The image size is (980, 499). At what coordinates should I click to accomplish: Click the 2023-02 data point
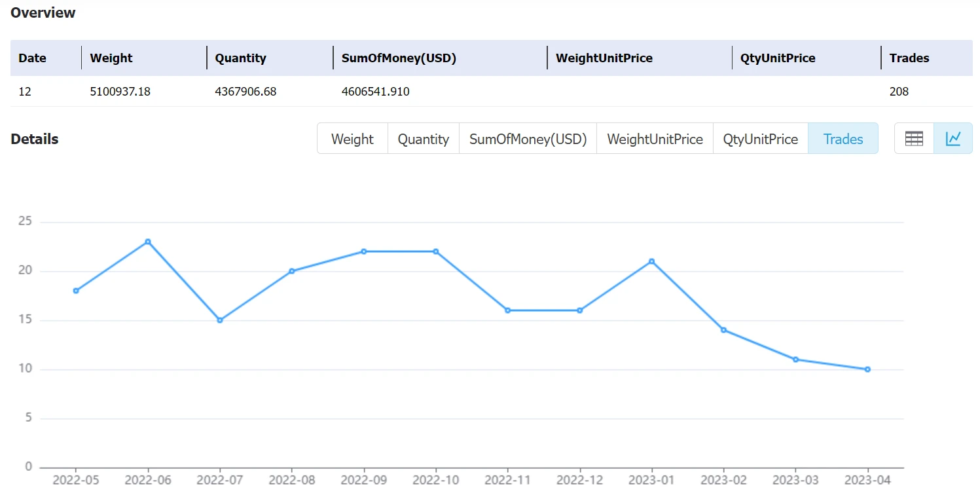pyautogui.click(x=723, y=330)
